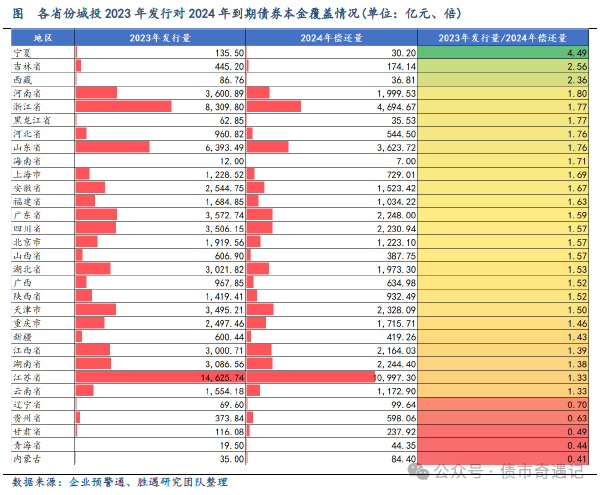Click the 3,600.89 issuance value

tap(225, 93)
